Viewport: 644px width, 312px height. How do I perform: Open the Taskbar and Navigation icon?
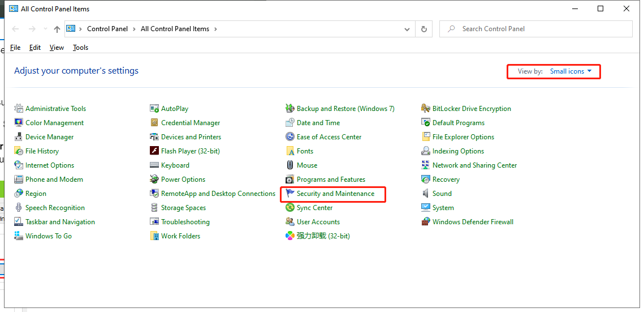click(x=19, y=221)
